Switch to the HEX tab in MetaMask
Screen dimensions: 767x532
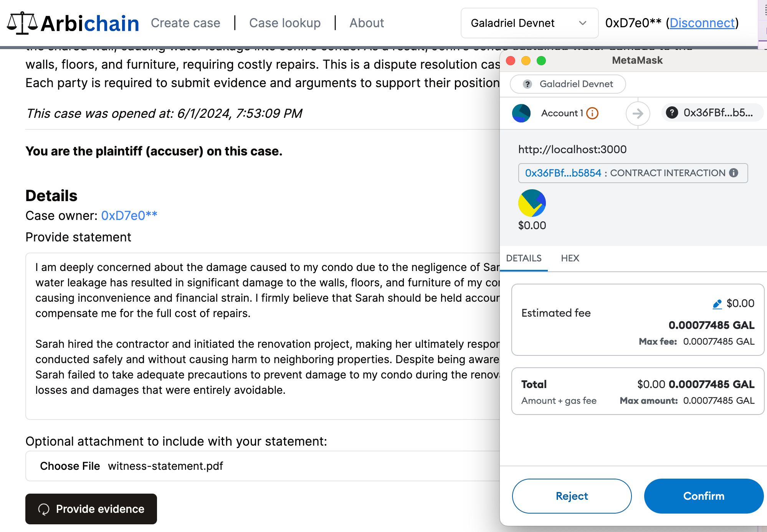[x=570, y=258]
